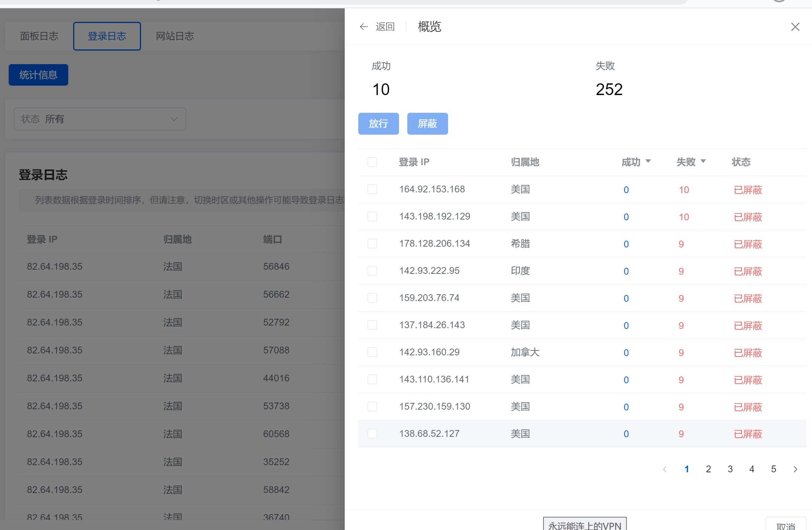The height and width of the screenshot is (530, 812).
Task: Click IP address 143.110.136.141
Action: point(434,379)
